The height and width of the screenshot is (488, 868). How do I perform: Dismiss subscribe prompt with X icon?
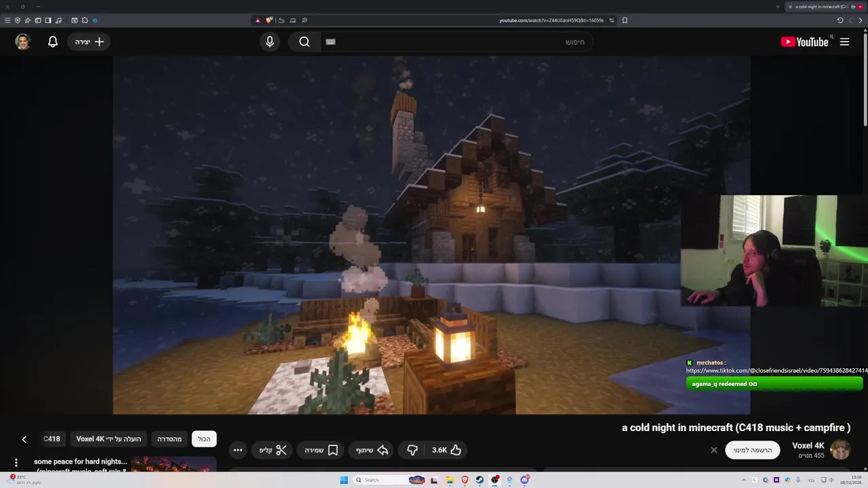point(713,450)
